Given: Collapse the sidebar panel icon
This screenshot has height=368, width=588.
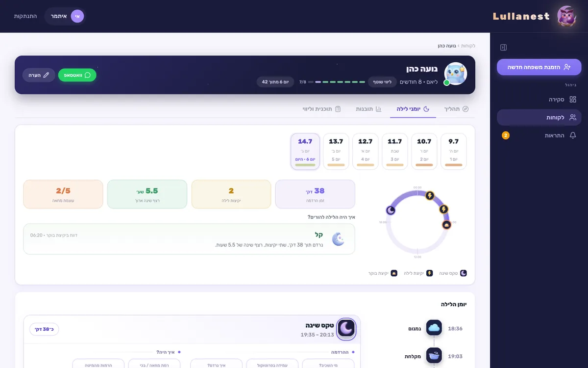Looking at the screenshot, I should click(503, 48).
